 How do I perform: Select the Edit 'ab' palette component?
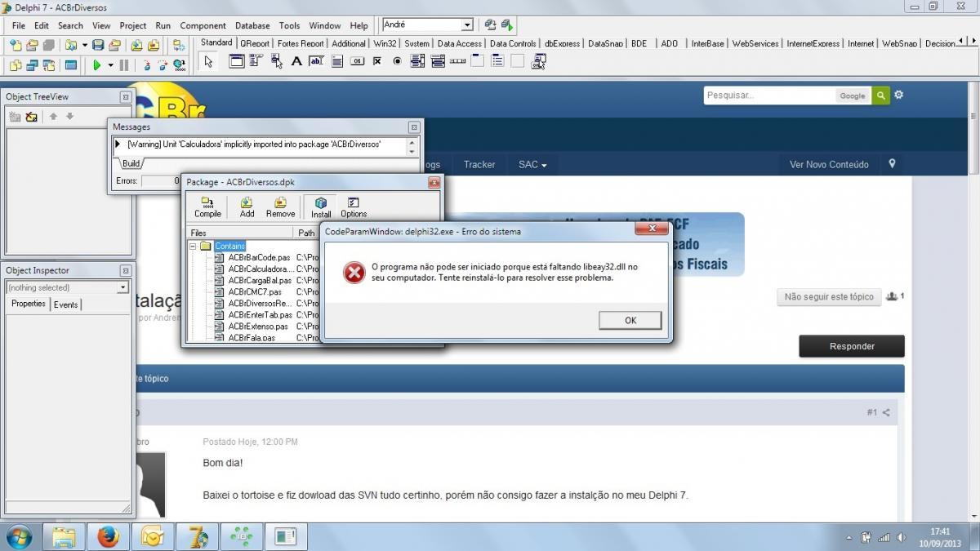pos(317,61)
